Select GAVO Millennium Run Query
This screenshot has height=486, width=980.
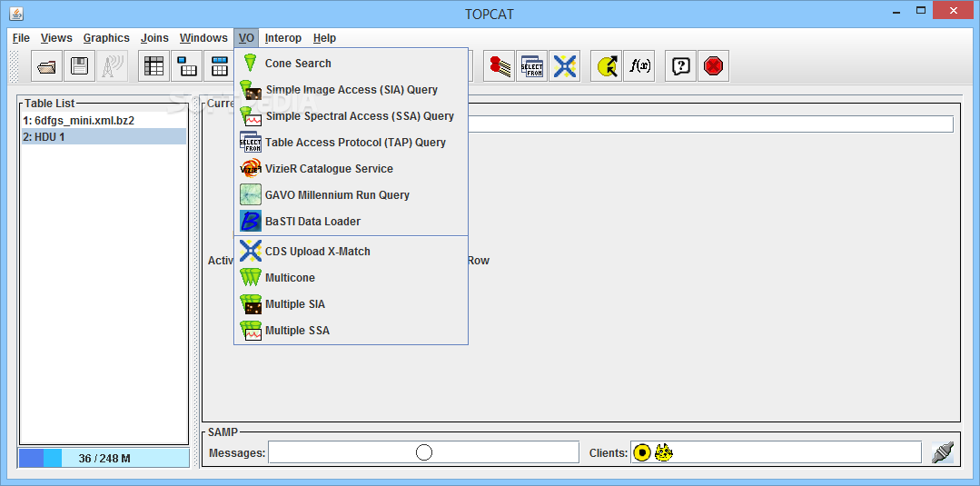351,194
